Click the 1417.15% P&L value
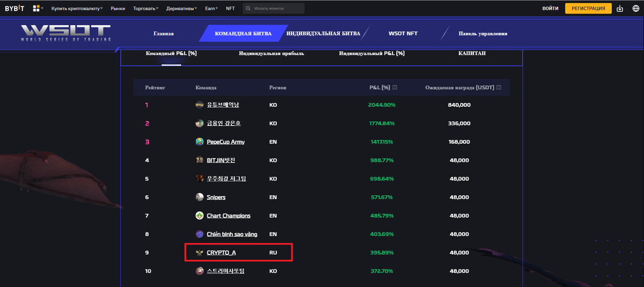 [x=381, y=142]
